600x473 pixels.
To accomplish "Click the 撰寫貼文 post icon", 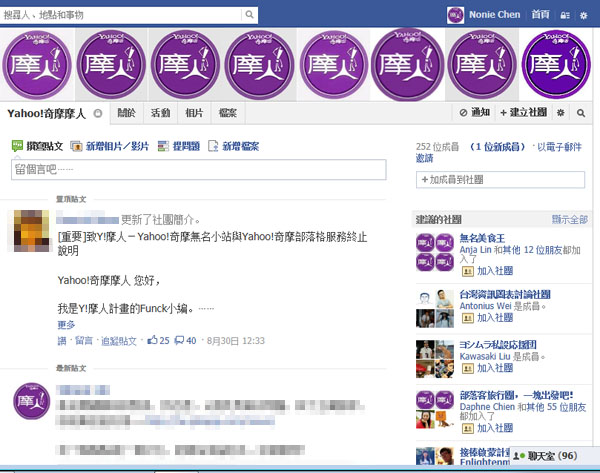I will [x=17, y=146].
